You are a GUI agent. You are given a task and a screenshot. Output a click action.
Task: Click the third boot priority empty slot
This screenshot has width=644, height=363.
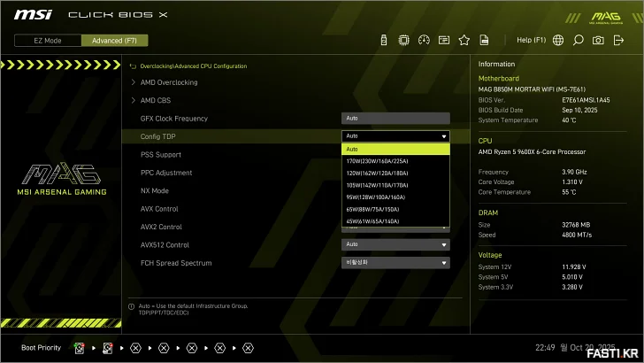pos(135,348)
